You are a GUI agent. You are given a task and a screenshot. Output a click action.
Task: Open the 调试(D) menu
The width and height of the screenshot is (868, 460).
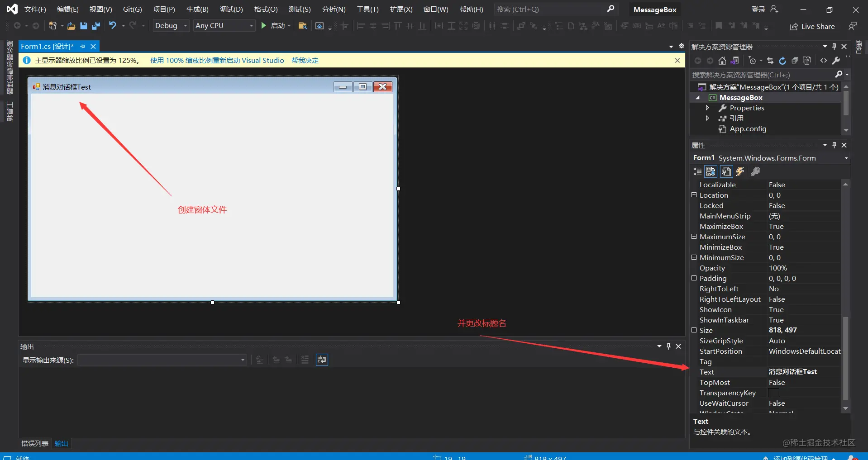point(231,9)
